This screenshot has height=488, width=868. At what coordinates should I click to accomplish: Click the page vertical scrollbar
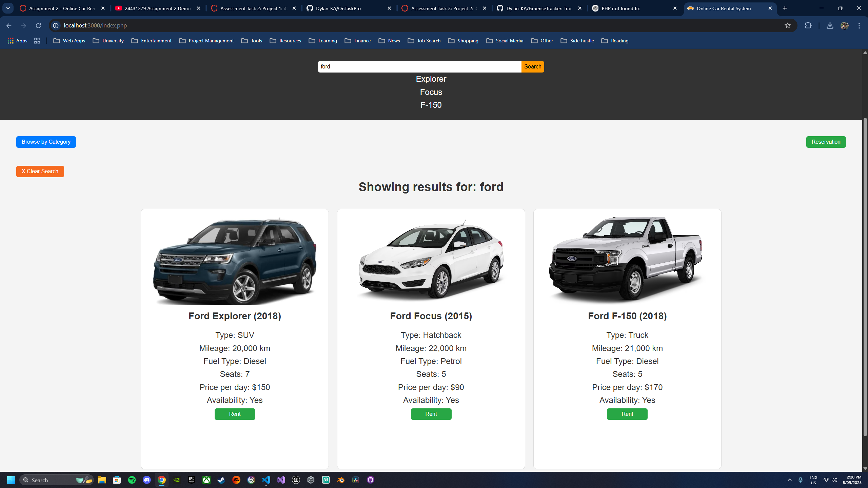coord(865,277)
